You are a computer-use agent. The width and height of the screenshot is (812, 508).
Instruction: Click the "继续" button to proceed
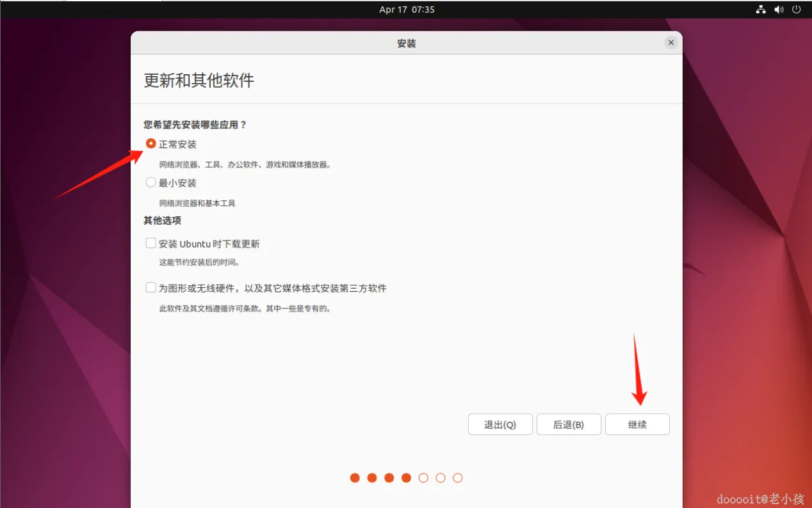tap(637, 424)
